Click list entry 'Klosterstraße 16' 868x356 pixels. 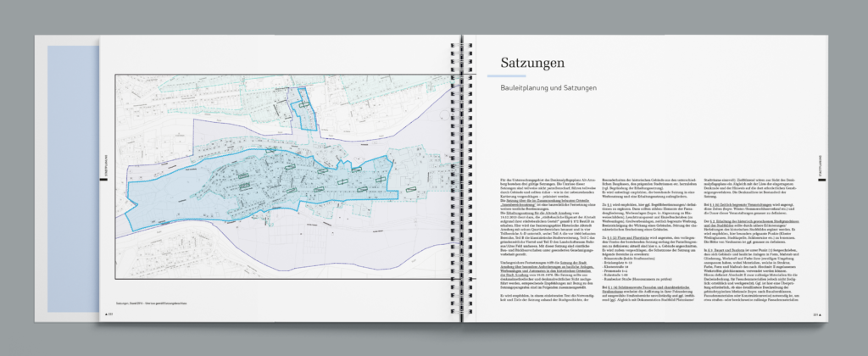[615, 267]
